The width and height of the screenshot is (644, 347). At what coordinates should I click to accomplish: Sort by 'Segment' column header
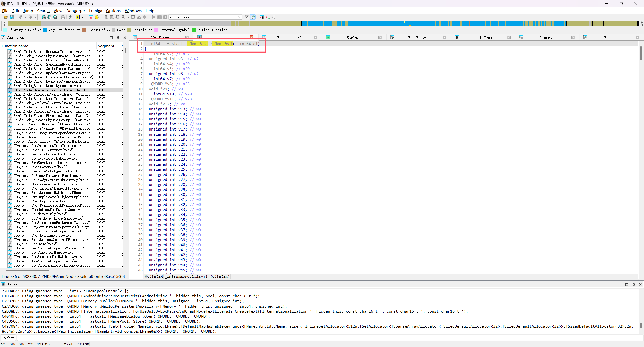[108, 46]
